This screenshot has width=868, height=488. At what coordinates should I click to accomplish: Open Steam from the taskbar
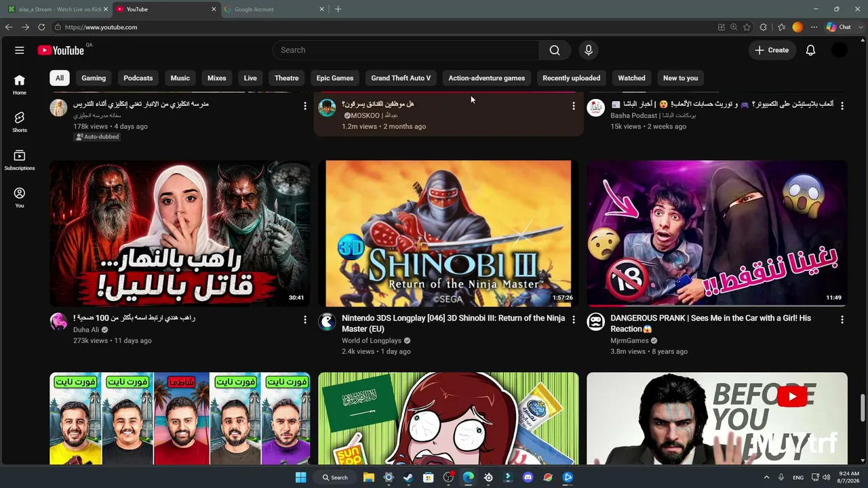pos(408,477)
